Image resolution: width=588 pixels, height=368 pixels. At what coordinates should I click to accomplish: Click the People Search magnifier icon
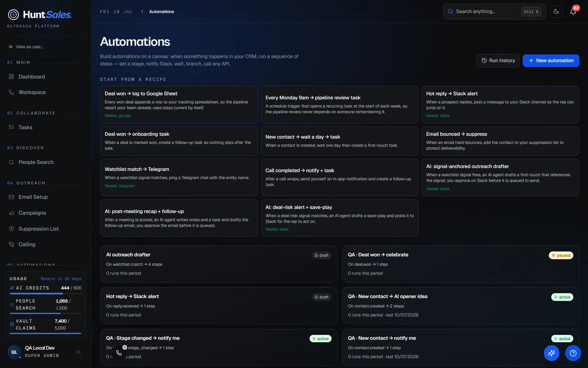[11, 162]
